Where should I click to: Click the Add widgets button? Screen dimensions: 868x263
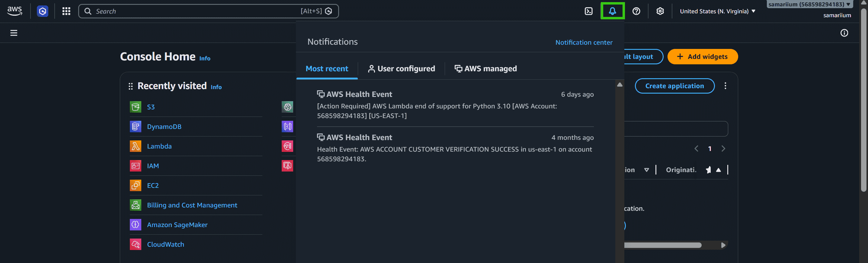[703, 57]
